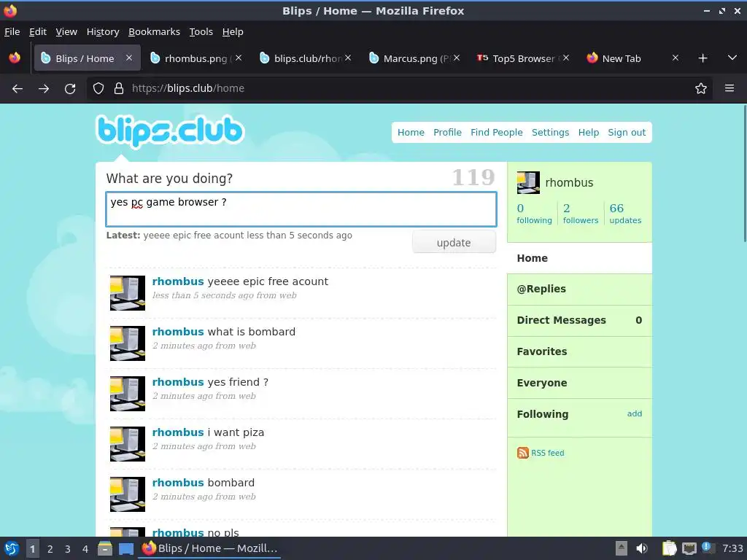Focus the What are you doing text box
The height and width of the screenshot is (560, 747).
click(x=301, y=209)
